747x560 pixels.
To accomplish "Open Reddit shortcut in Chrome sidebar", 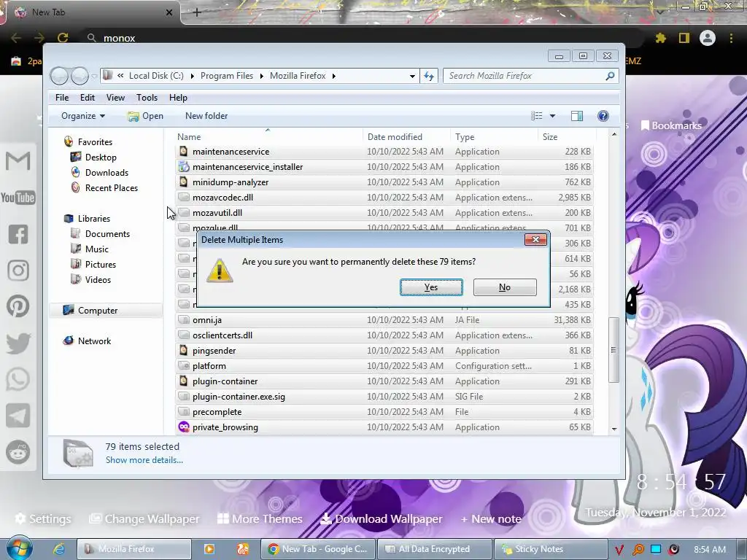I will point(18,452).
